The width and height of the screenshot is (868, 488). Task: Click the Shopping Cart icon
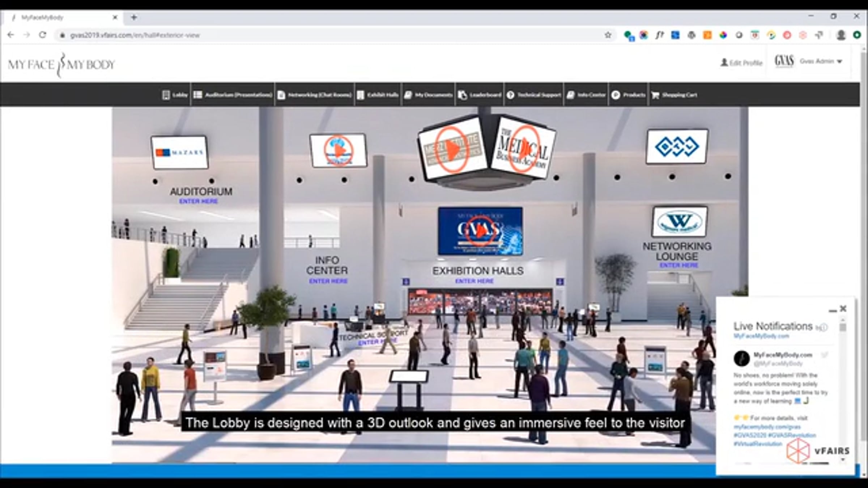(655, 95)
